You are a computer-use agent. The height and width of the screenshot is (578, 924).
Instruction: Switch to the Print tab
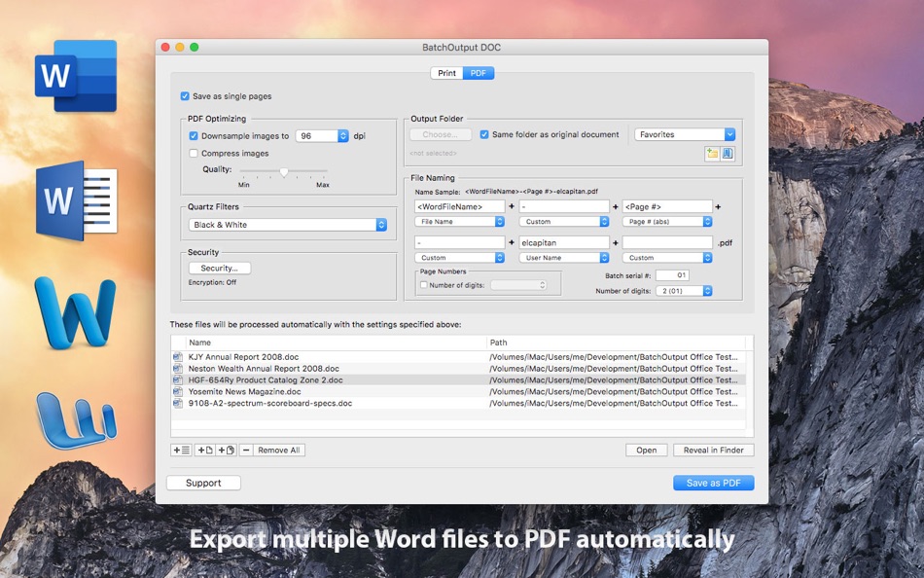coord(446,73)
